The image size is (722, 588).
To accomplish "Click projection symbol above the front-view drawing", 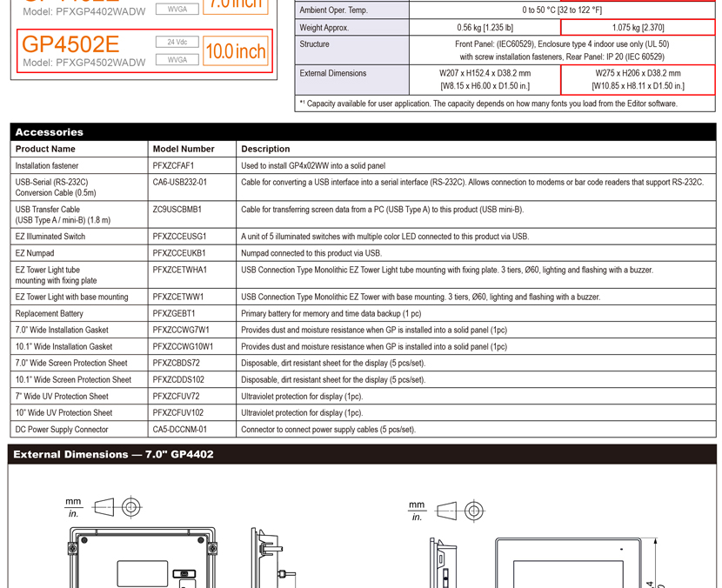I will point(460,511).
